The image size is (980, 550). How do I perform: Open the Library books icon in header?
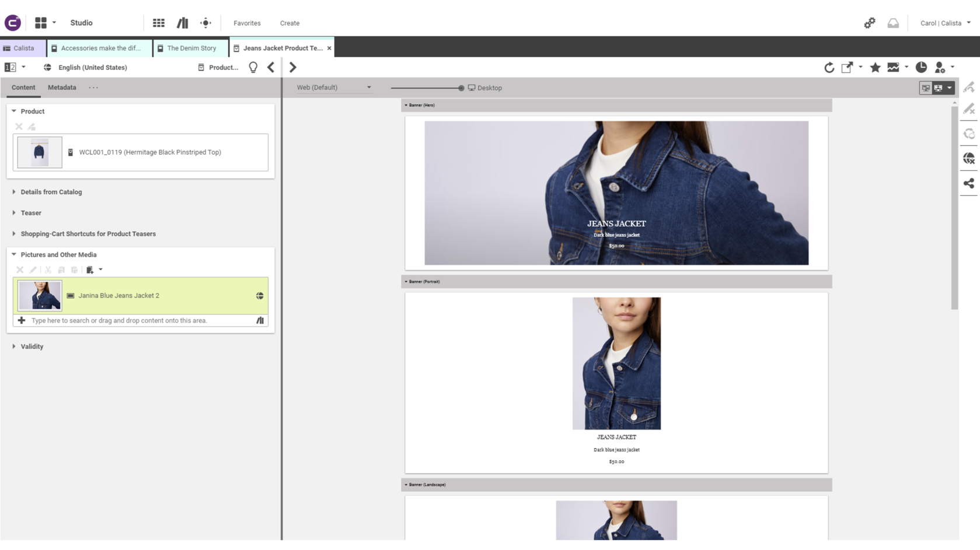click(183, 23)
